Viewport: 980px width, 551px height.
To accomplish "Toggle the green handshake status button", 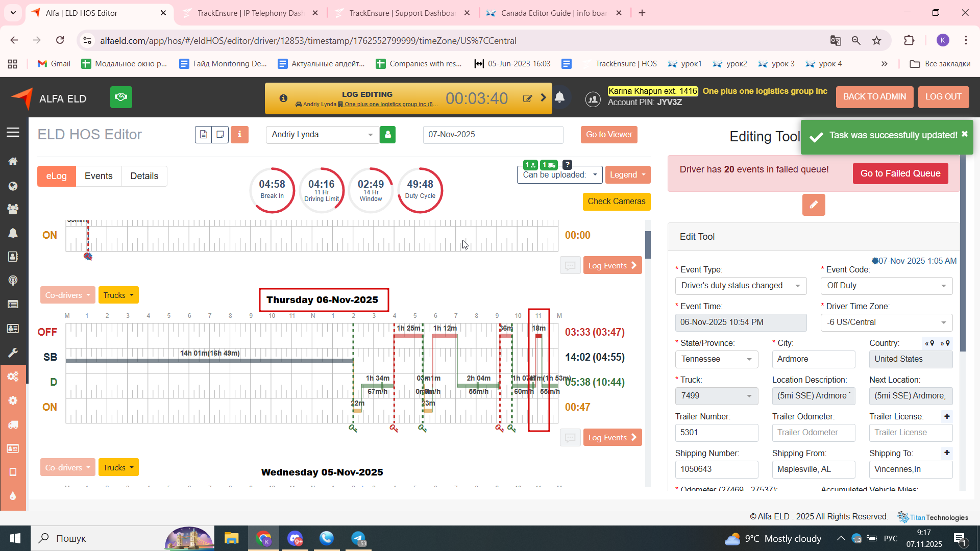I will click(121, 97).
